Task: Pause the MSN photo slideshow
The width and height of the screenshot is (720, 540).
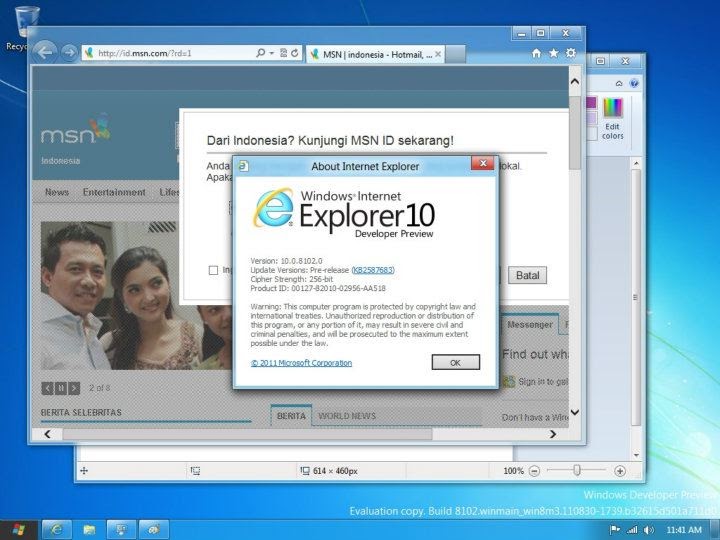Action: (61, 388)
